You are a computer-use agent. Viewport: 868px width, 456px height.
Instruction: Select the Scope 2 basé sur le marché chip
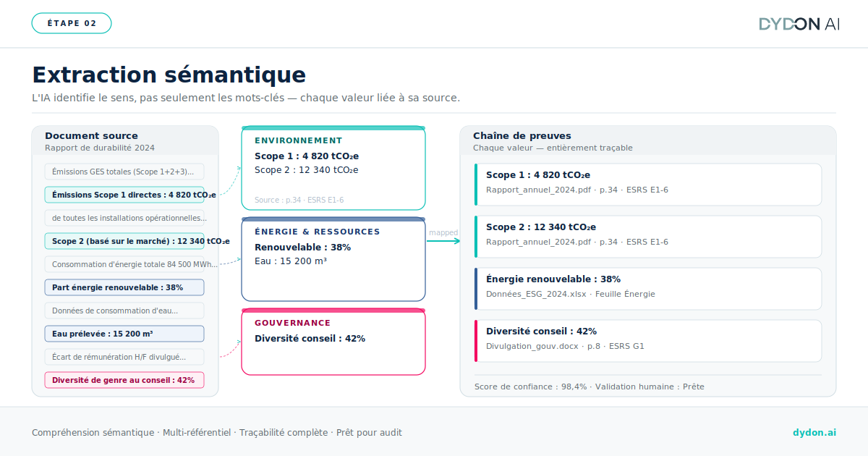point(124,241)
